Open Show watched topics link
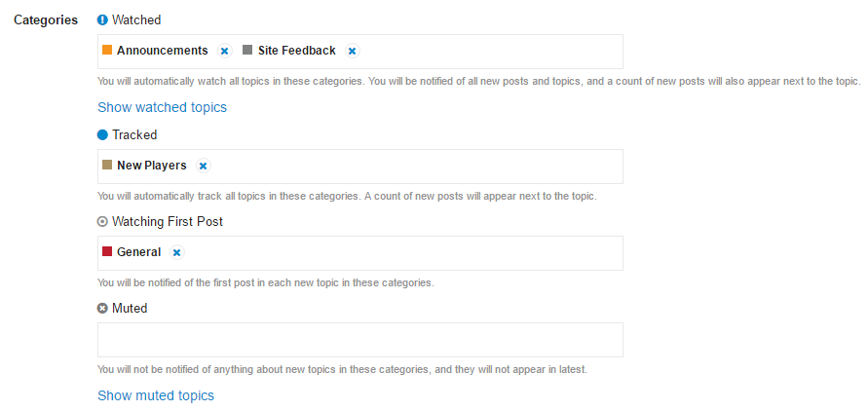868x411 pixels. tap(162, 107)
